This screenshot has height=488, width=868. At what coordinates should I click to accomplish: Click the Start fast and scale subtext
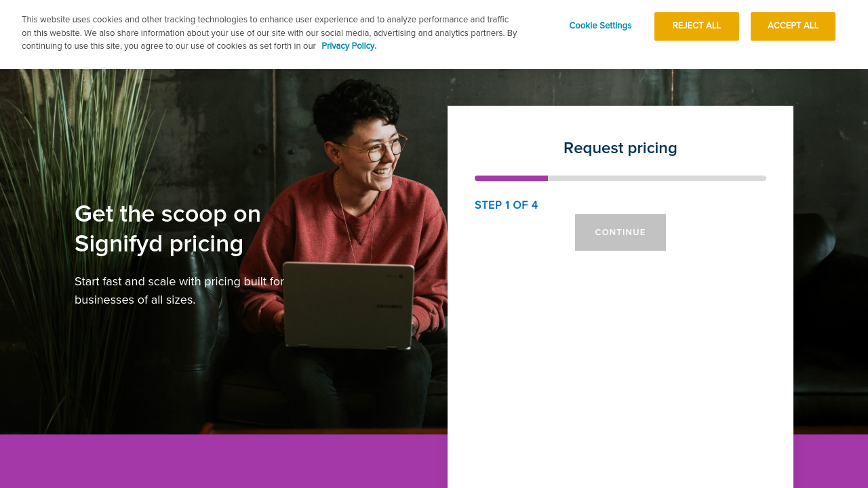[179, 290]
